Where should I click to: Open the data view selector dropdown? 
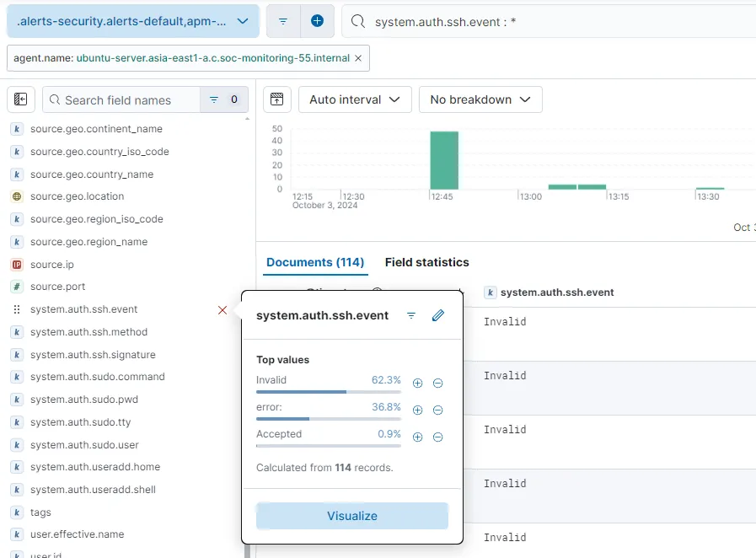click(x=132, y=21)
